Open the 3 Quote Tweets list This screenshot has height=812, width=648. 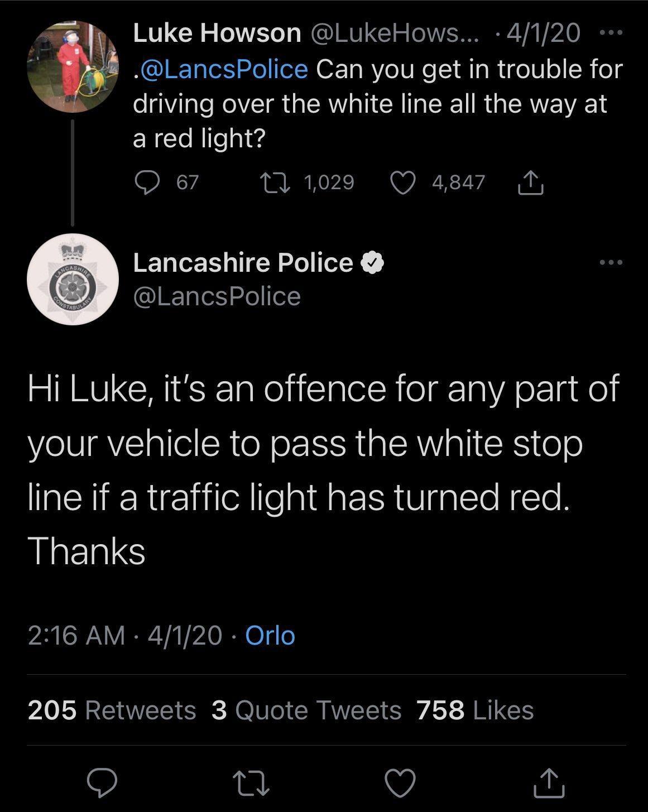[x=307, y=710]
